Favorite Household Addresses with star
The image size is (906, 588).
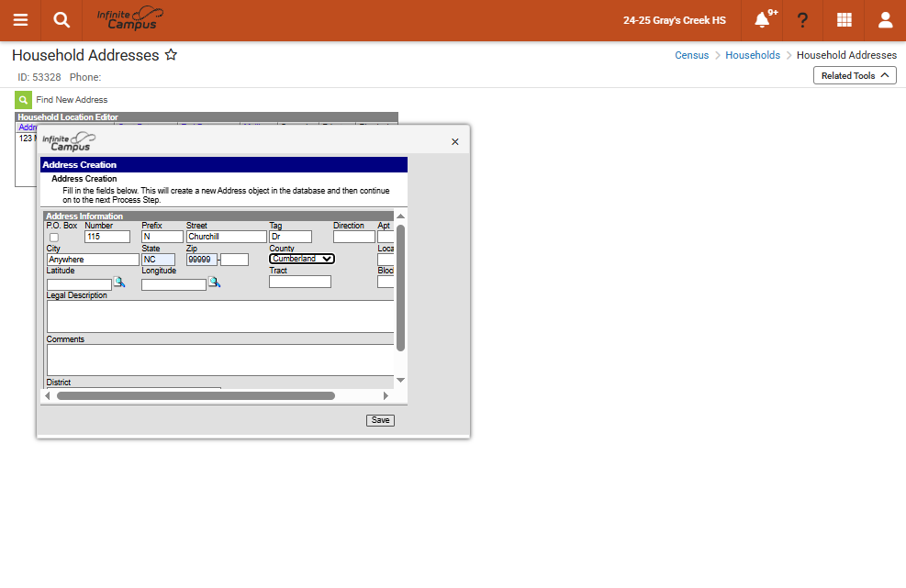coord(171,55)
